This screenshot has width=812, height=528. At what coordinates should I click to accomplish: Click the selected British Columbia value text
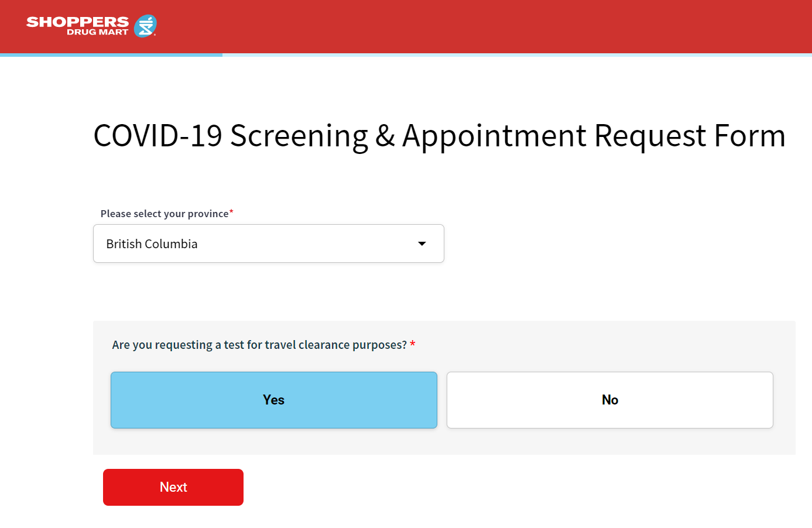point(152,244)
